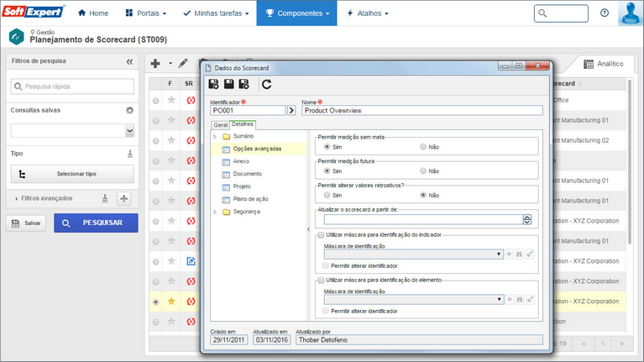Enable máscara para identificação do indicador
644x362 pixels.
coord(322,235)
